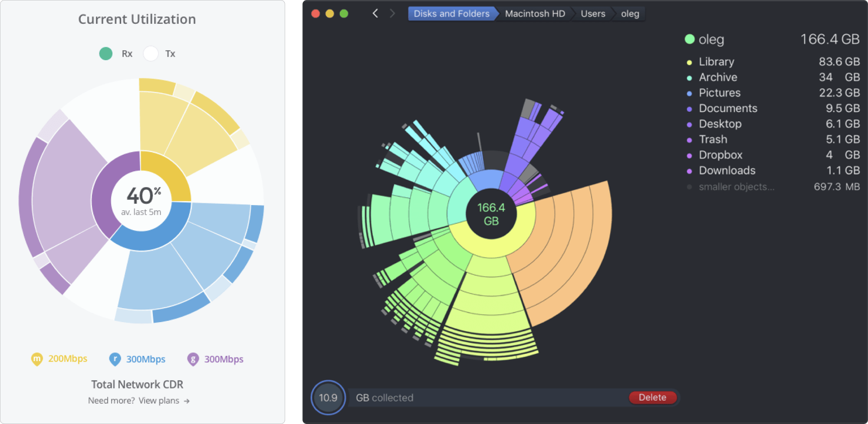Open Macintosh HD from the breadcrumb path
The image size is (868, 424).
coord(535,13)
